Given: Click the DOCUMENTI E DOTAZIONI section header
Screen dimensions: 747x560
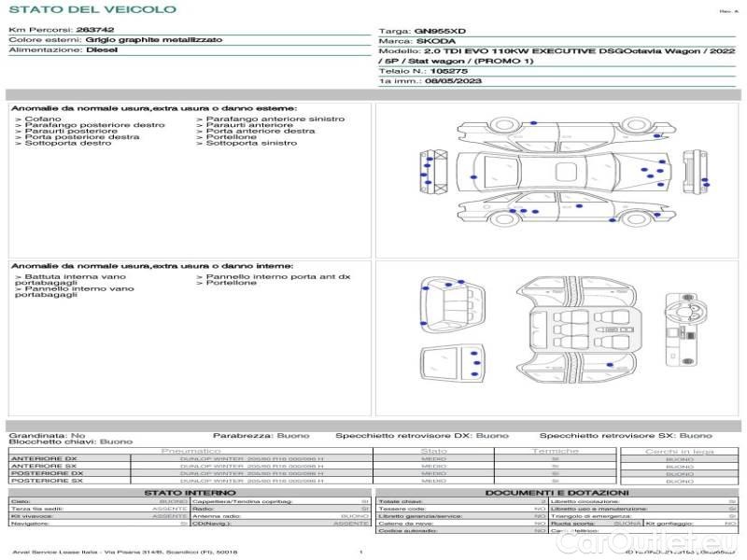Looking at the screenshot, I should point(557,493).
